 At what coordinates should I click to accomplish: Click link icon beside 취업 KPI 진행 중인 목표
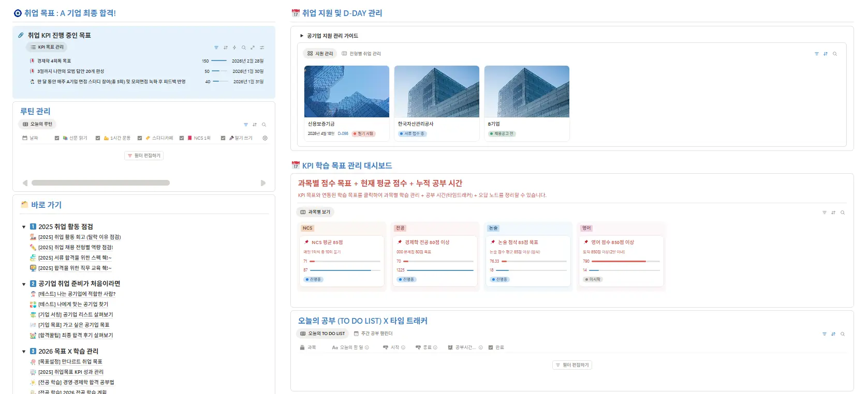(x=21, y=35)
